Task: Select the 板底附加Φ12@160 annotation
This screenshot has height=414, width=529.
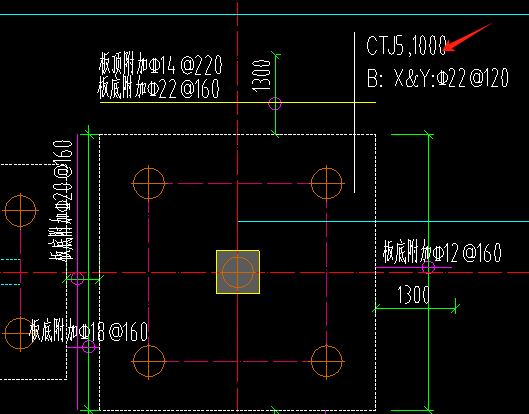Action: tap(442, 252)
